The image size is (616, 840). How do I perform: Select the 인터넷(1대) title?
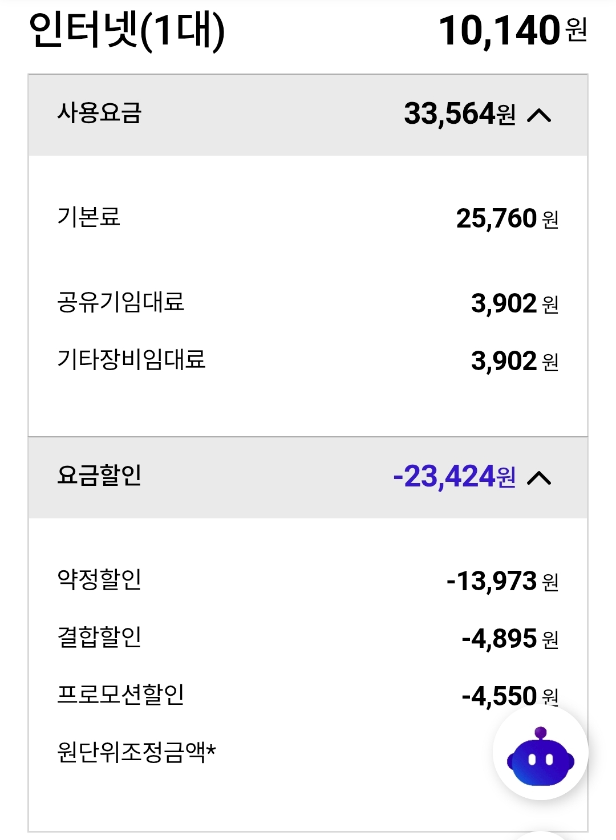[x=127, y=32]
